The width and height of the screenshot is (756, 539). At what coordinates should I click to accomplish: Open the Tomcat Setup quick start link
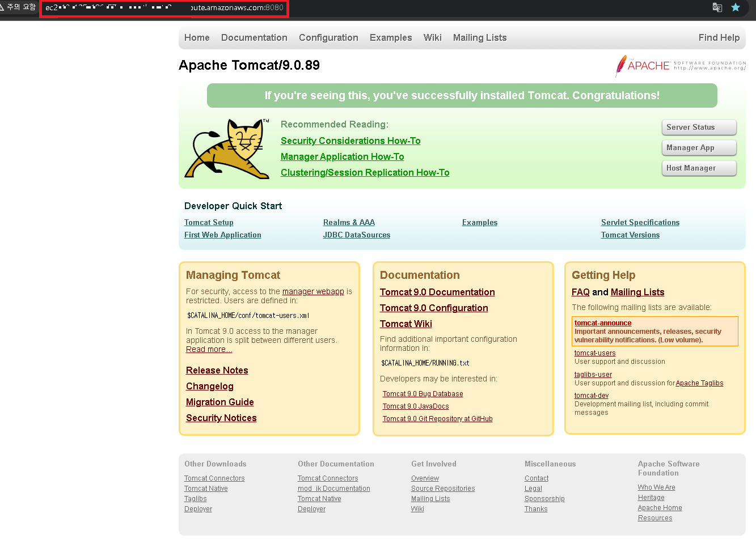click(209, 222)
